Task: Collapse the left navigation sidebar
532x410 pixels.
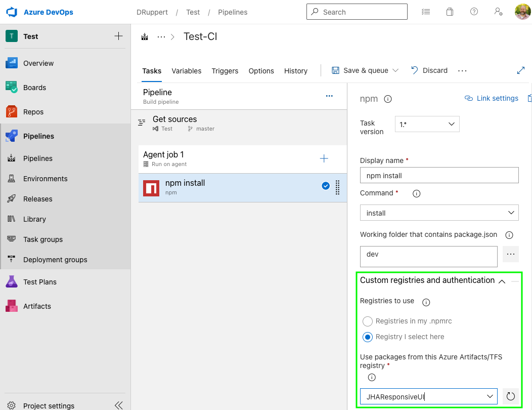Action: [119, 405]
